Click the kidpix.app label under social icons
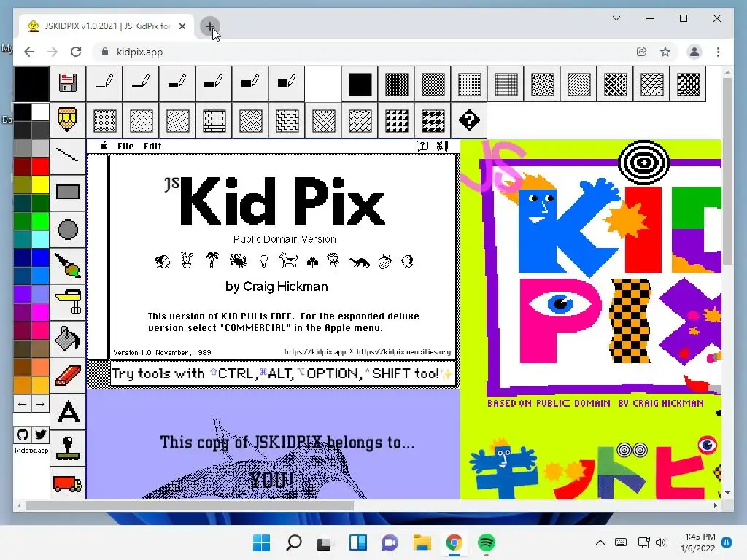 coord(31,450)
